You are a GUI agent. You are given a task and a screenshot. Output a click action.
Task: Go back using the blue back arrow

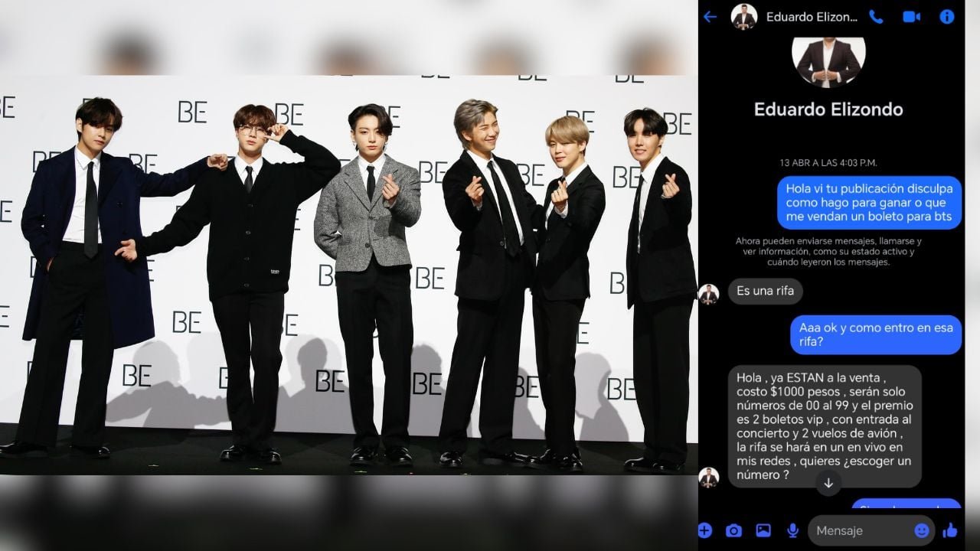pos(710,17)
